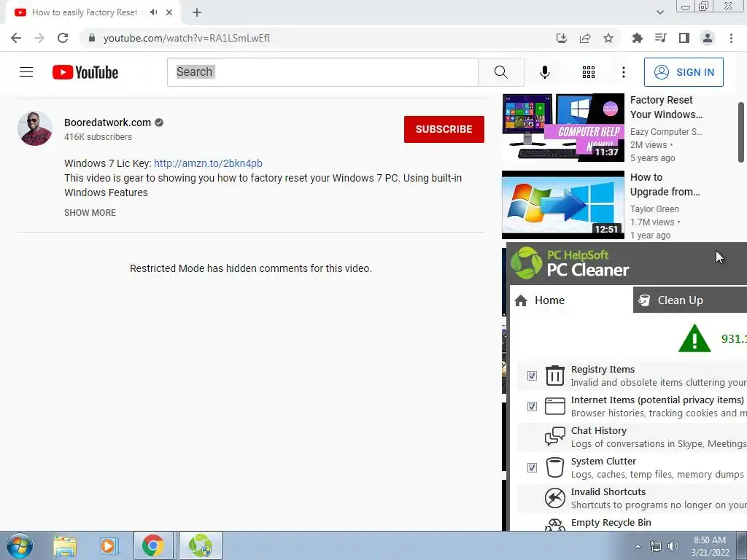747x560 pixels.
Task: Open the YouTube hamburger guide menu
Action: click(x=26, y=72)
